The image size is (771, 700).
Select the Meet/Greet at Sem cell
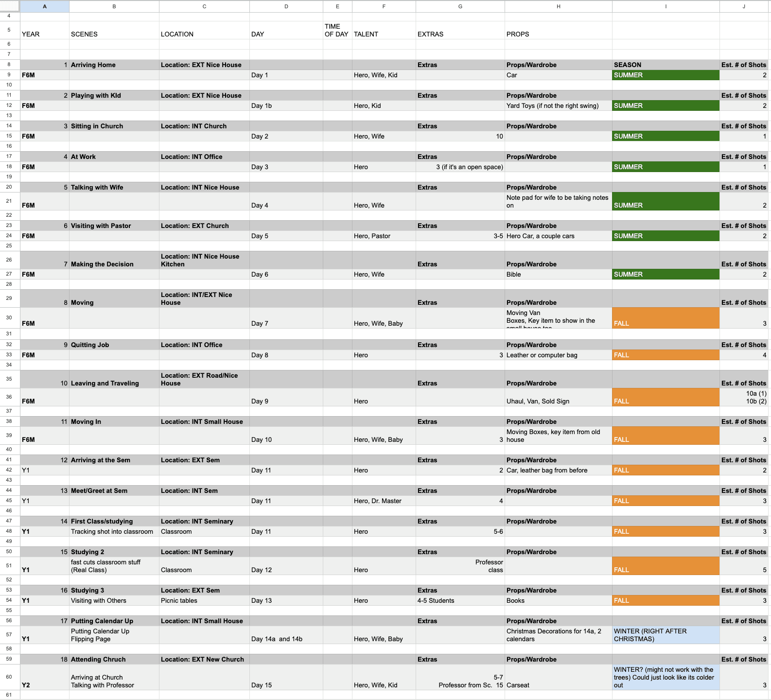click(x=114, y=490)
